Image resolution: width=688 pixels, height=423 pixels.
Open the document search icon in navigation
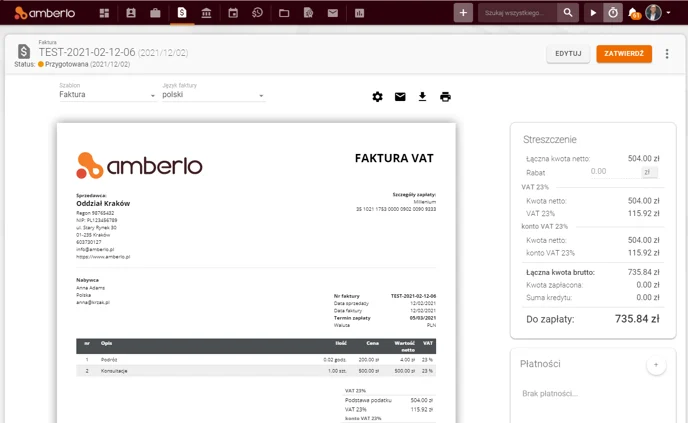coord(308,13)
